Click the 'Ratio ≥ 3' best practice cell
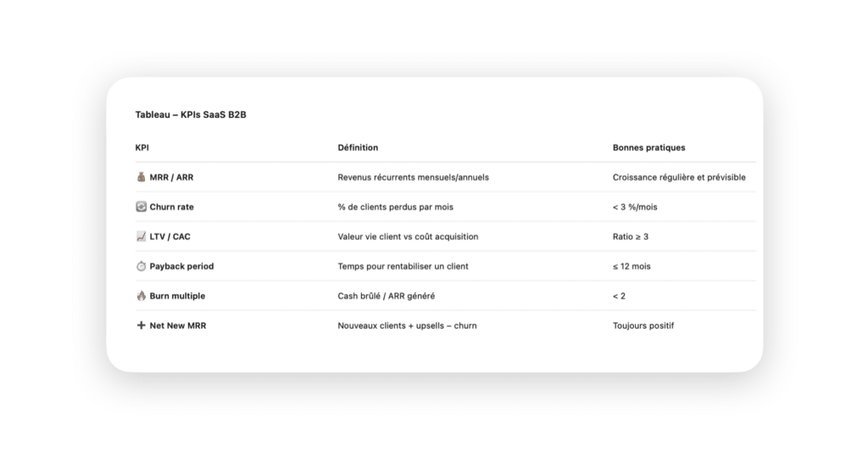The width and height of the screenshot is (868, 455). (x=631, y=236)
